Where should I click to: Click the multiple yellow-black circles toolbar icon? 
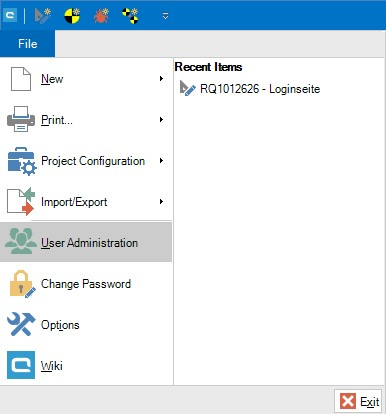[x=130, y=16]
